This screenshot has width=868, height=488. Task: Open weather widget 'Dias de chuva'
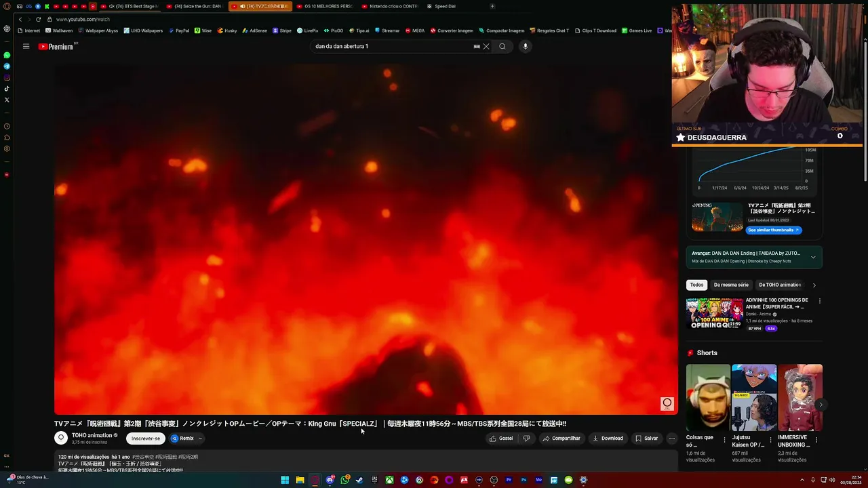[x=27, y=480]
